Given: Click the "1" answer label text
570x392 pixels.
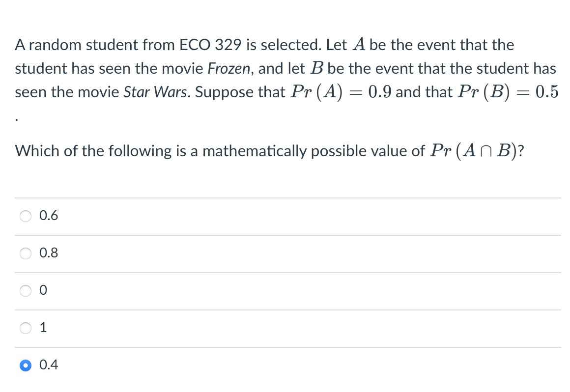Looking at the screenshot, I should 43,328.
